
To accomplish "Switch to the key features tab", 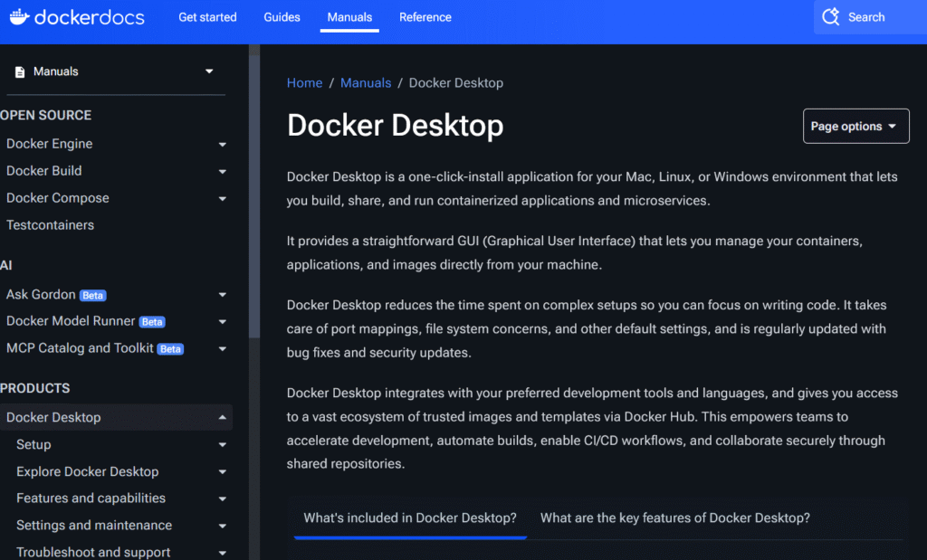I will (675, 518).
